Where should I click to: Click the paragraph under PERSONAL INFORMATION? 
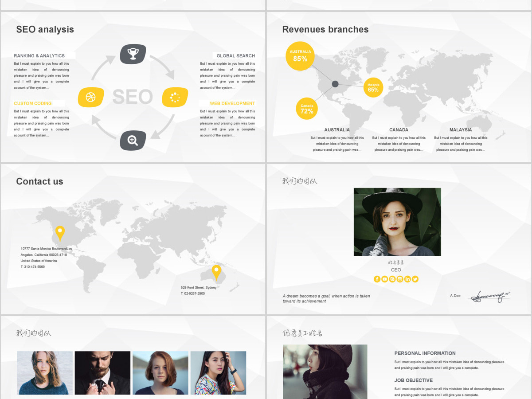pos(449,365)
